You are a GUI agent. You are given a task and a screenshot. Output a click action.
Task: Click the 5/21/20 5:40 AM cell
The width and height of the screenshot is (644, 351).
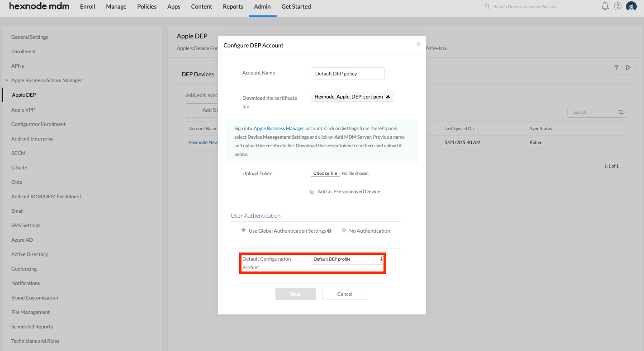(462, 142)
